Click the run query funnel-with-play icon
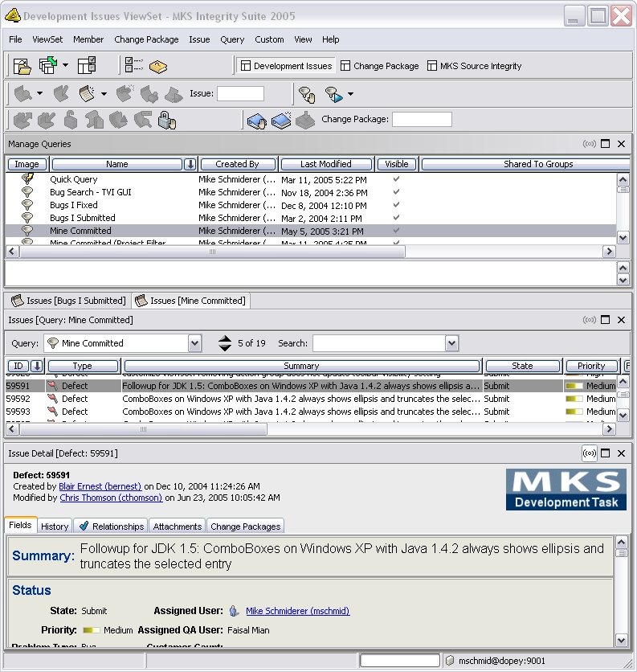 (334, 94)
